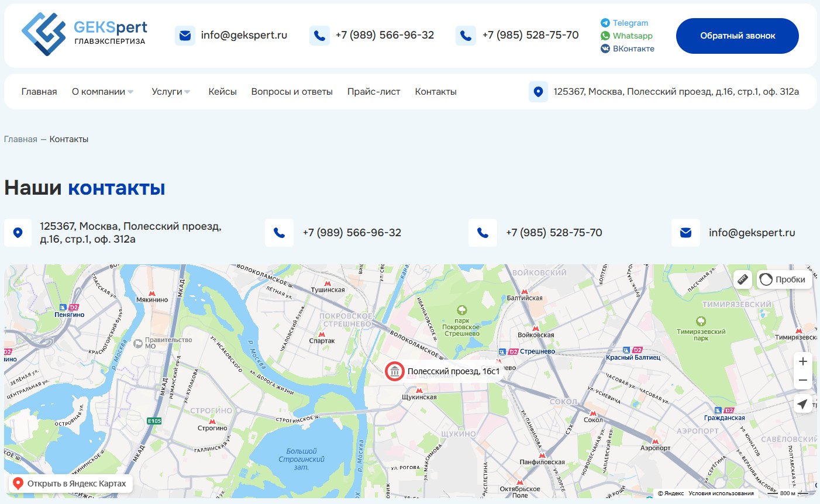Select the map ruler tool
This screenshot has width=820, height=504.
point(743,279)
